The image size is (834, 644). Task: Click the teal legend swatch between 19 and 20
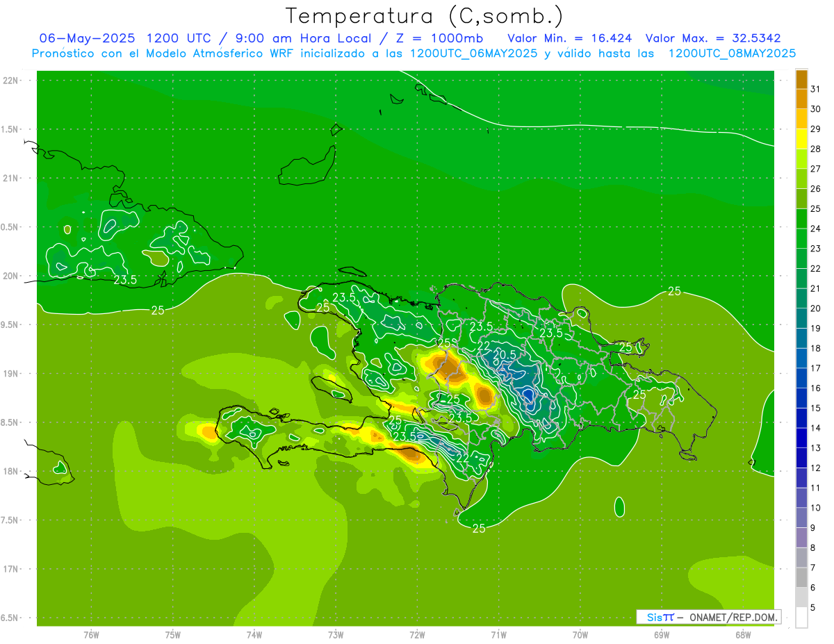point(801,318)
